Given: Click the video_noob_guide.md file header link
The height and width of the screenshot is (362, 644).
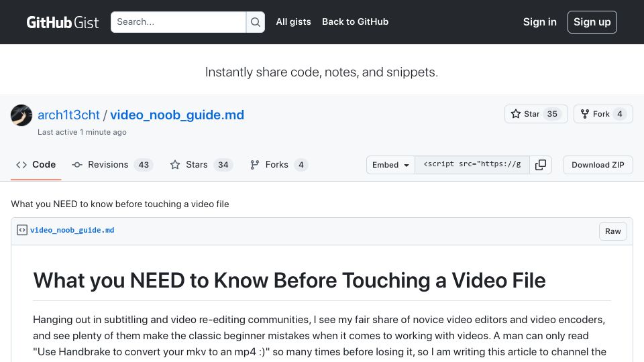Looking at the screenshot, I should tap(72, 230).
